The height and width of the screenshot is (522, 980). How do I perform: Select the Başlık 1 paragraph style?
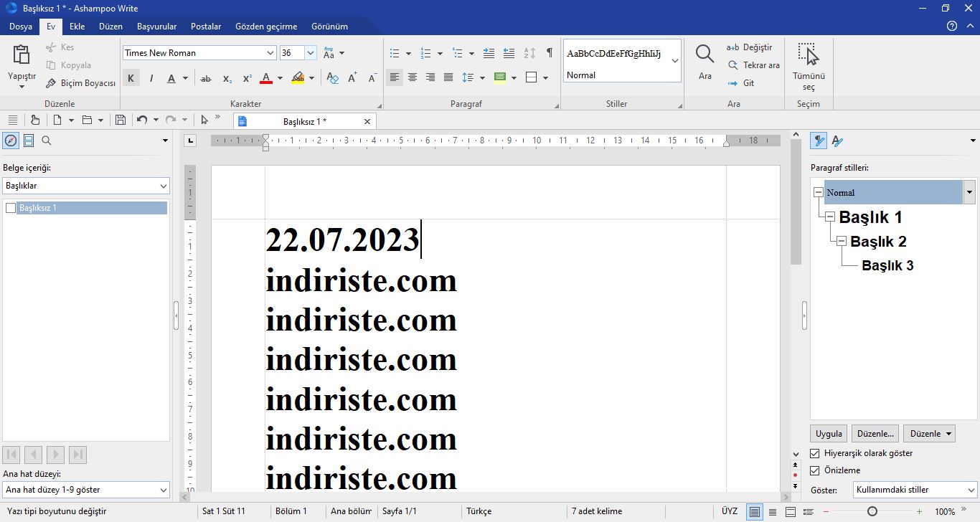tap(871, 217)
